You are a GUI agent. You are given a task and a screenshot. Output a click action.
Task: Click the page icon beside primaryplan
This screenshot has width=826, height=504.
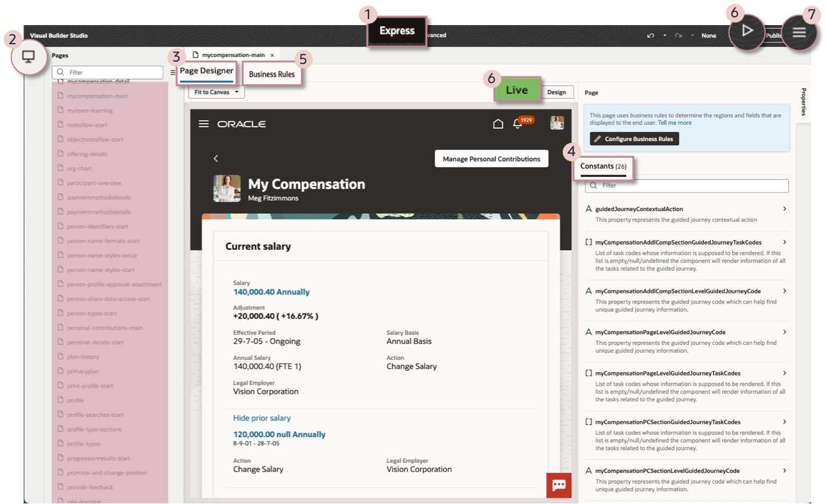pos(60,371)
